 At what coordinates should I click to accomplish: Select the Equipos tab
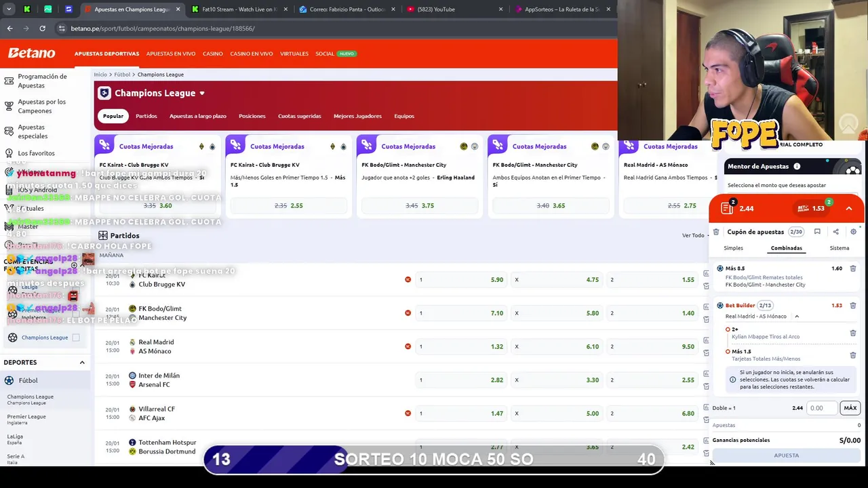(x=404, y=116)
